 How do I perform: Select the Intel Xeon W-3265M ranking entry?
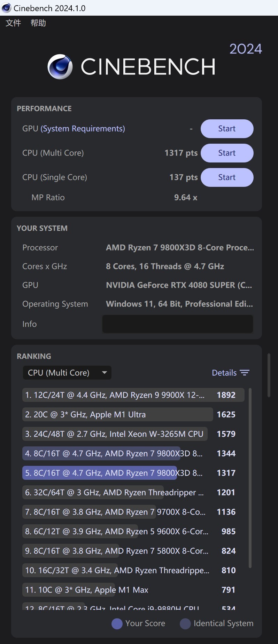click(115, 434)
